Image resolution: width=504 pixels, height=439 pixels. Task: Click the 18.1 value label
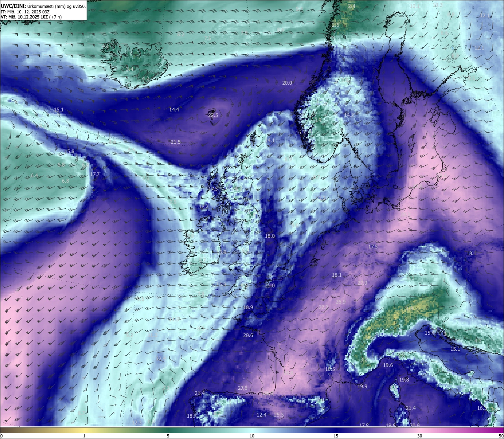[337, 275]
